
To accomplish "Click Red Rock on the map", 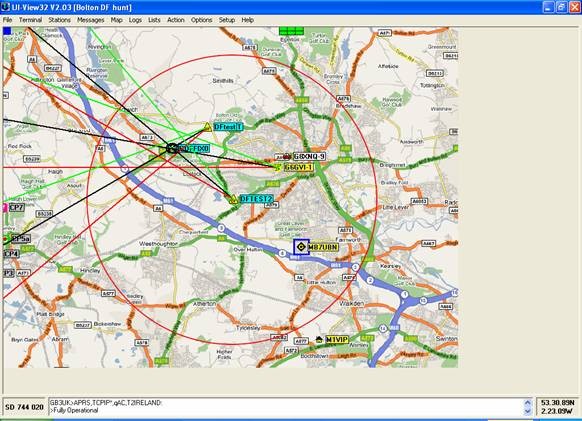I will point(20,146).
